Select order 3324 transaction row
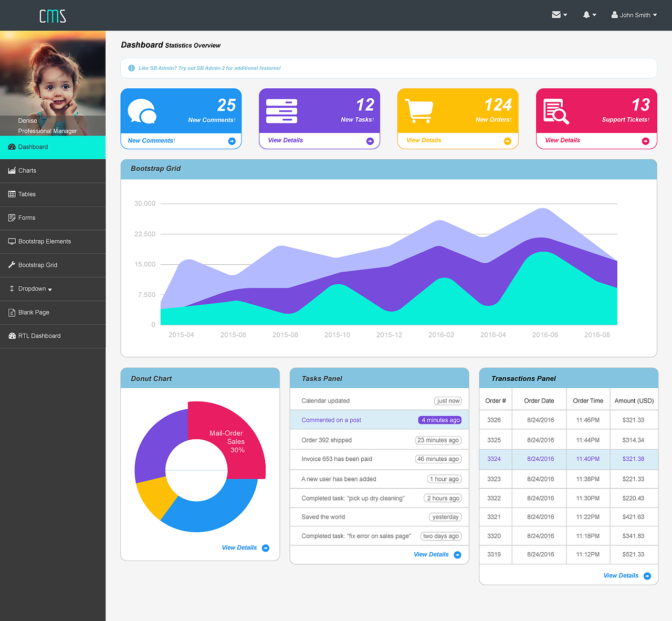This screenshot has height=621, width=672. pyautogui.click(x=569, y=459)
